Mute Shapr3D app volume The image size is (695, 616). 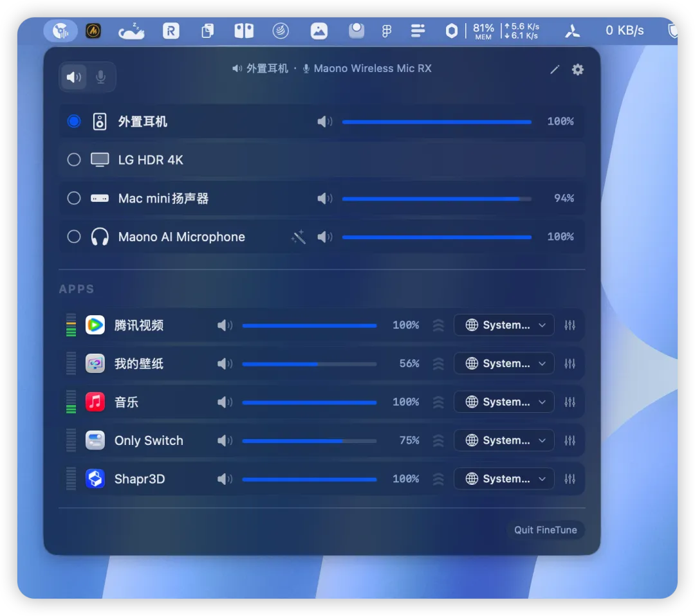[225, 478]
